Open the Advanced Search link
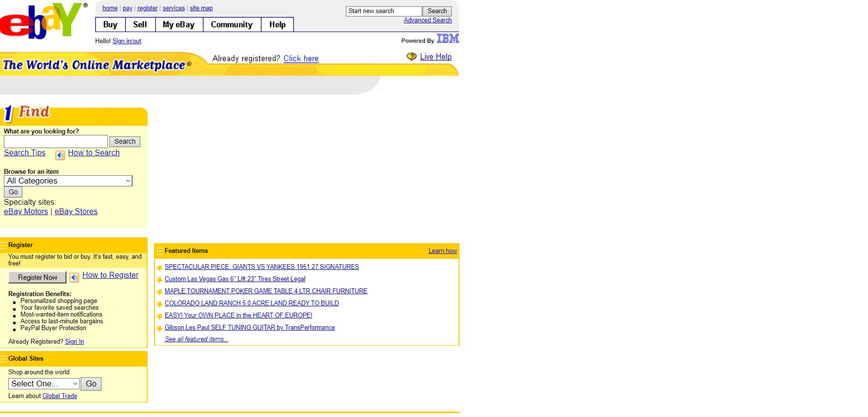This screenshot has height=417, width=868. (427, 20)
